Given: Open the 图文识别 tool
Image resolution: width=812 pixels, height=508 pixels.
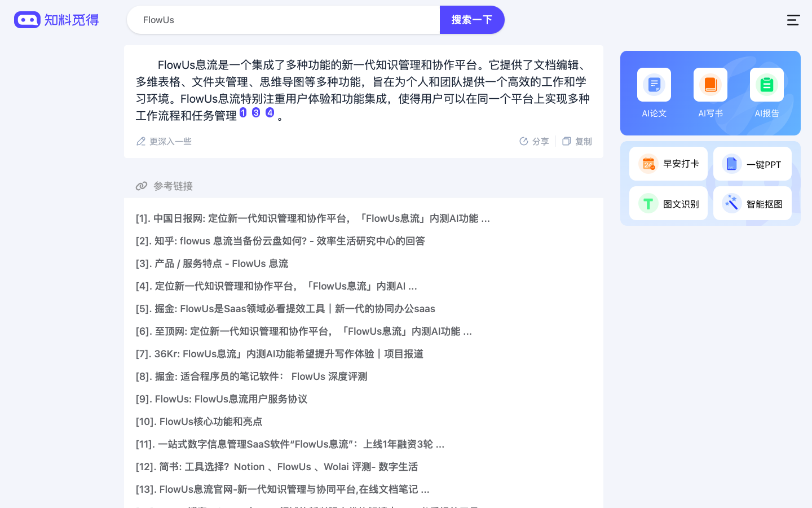Looking at the screenshot, I should click(x=668, y=203).
